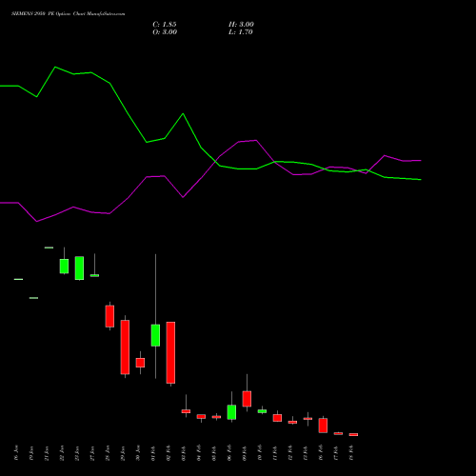Click the purple line's right end
Image resolution: width=476 pixels, height=476 pixels.
(x=421, y=161)
